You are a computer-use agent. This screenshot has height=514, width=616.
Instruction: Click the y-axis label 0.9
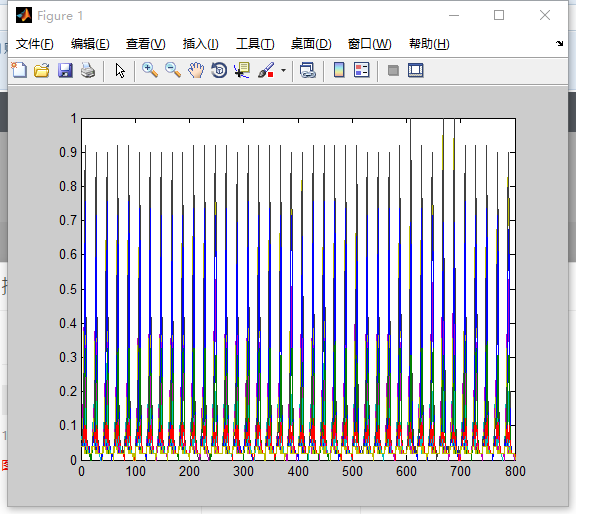click(x=68, y=152)
